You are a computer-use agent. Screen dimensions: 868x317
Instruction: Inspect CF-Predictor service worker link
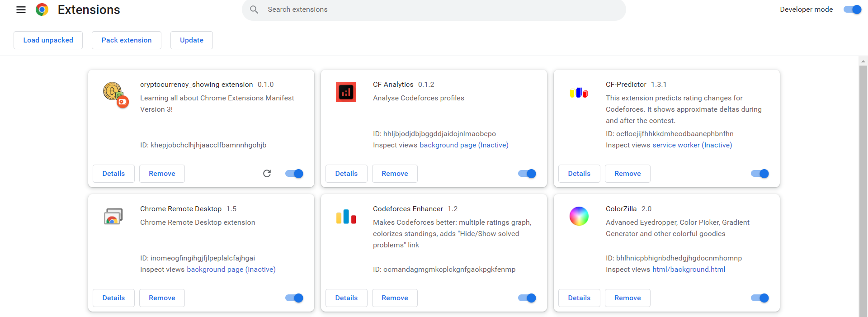coord(692,145)
